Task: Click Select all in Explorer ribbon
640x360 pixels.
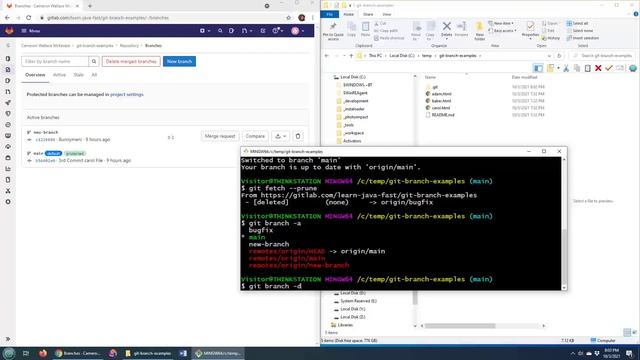Action: tap(578, 24)
